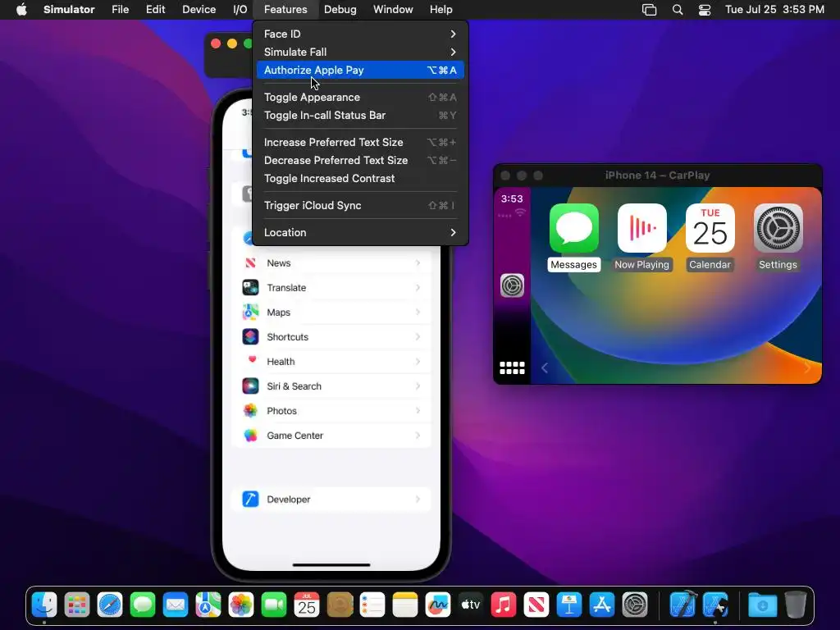Open the Help menu
Viewport: 840px width, 630px height.
441,10
